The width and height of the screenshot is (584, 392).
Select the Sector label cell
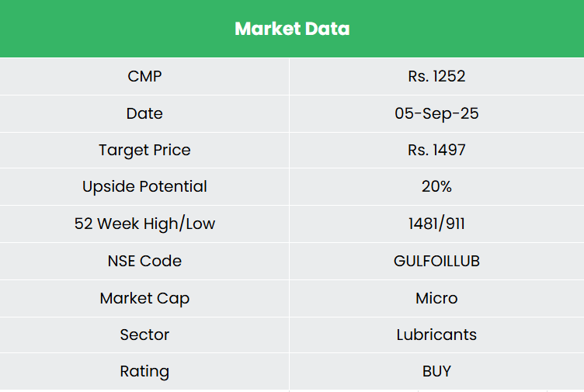point(144,335)
